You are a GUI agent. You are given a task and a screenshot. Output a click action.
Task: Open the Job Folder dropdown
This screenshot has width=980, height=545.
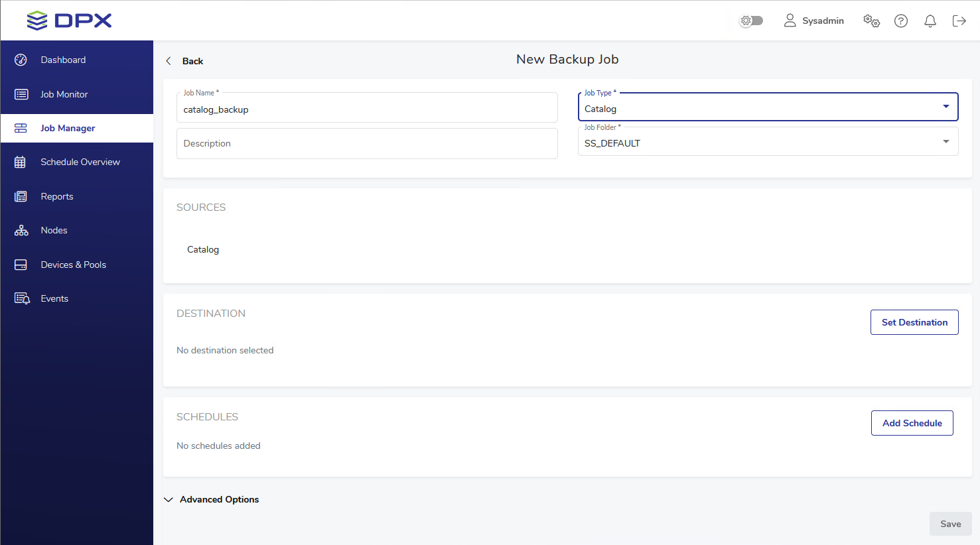tap(768, 143)
